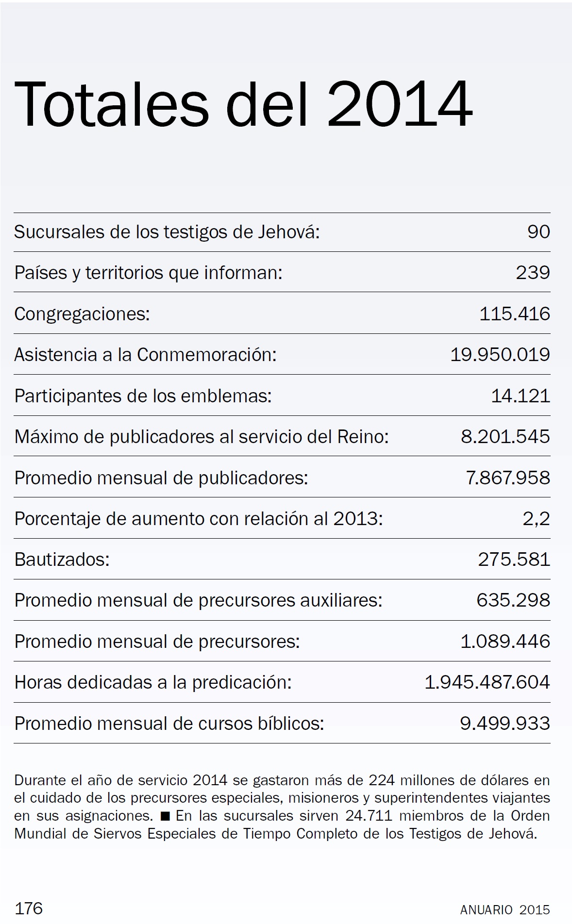The height and width of the screenshot is (924, 572).
Task: Select the "Sucursales de los testigos de Jehová" label
Action: [x=167, y=232]
